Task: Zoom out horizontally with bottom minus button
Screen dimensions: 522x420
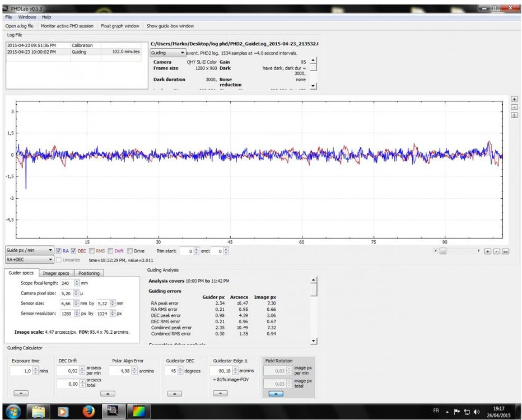Action: [x=497, y=251]
